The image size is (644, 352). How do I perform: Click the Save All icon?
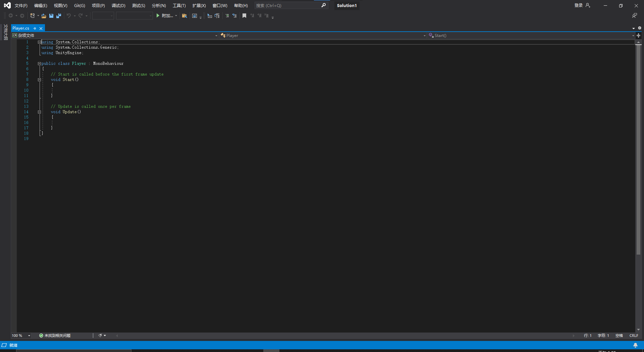click(x=59, y=16)
